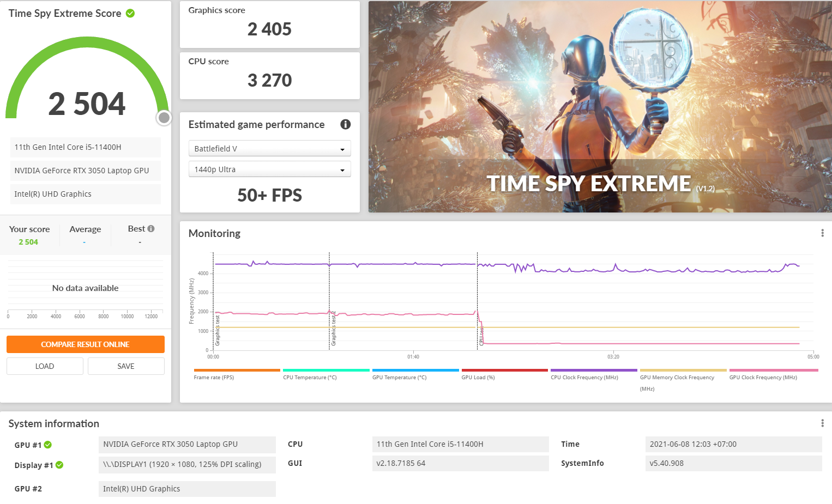Viewport: 832px width, 504px height.
Task: Click the SystemInfo version v5.40.908
Action: click(733, 463)
